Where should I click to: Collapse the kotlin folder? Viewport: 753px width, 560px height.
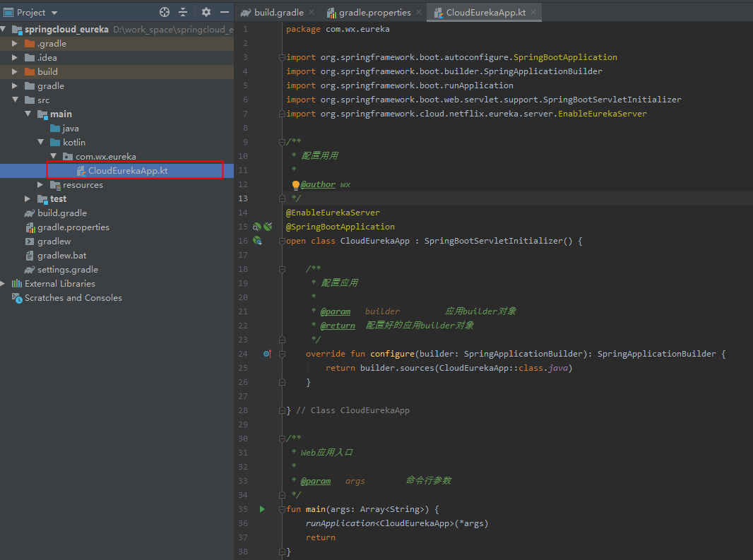tap(41, 142)
